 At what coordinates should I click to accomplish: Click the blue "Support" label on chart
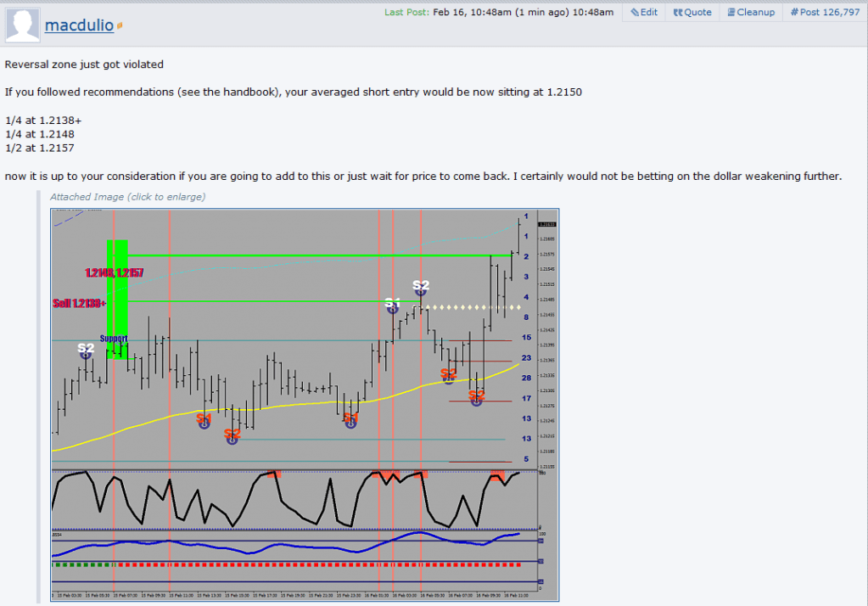pos(114,338)
